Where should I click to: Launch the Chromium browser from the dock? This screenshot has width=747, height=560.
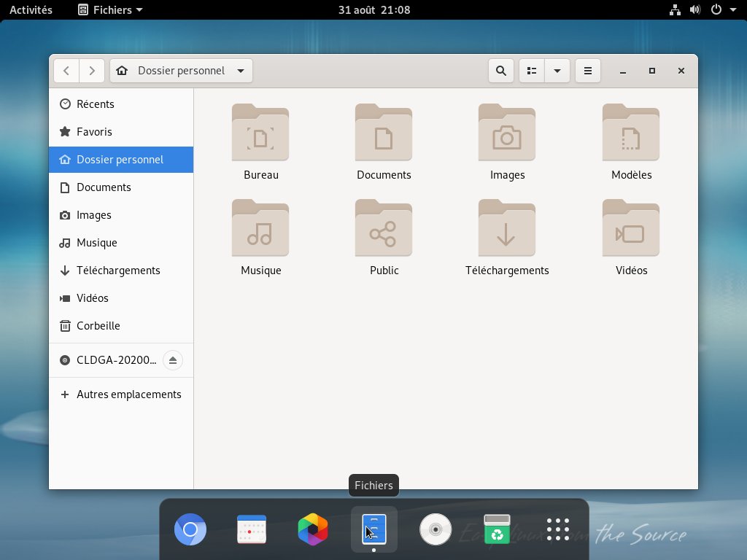pyautogui.click(x=190, y=529)
